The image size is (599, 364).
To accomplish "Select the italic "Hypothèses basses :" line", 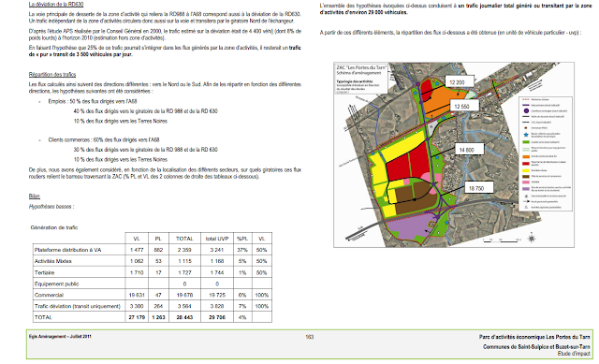I will pos(51,207).
